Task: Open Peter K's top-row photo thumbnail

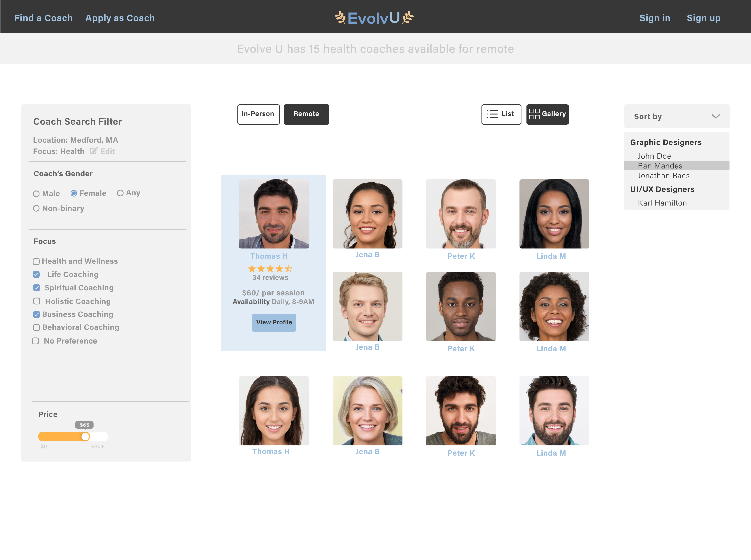Action: pyautogui.click(x=461, y=214)
